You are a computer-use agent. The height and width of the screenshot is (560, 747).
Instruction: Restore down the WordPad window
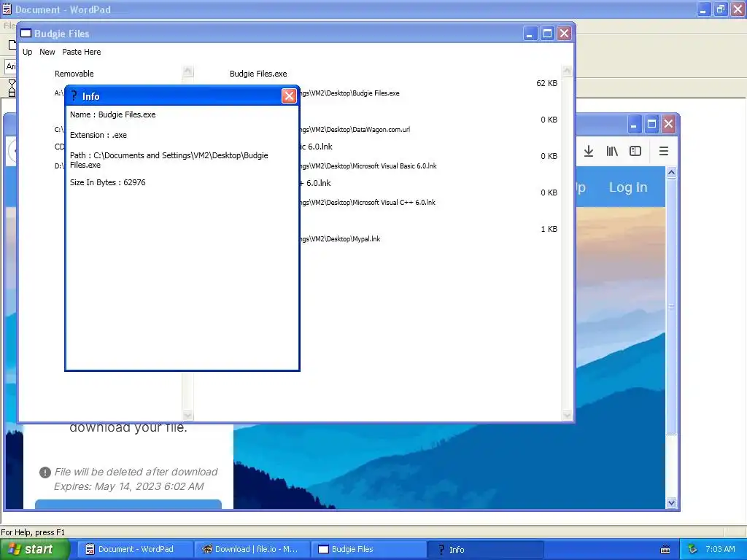(x=721, y=9)
